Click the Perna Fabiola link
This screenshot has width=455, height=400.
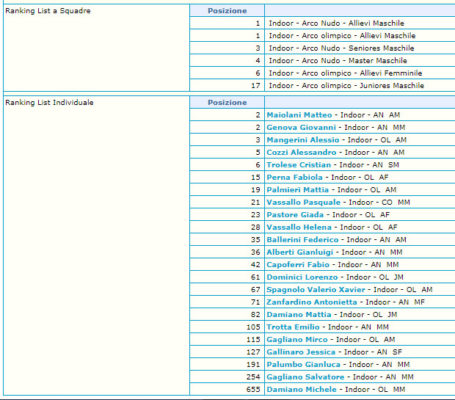[294, 177]
